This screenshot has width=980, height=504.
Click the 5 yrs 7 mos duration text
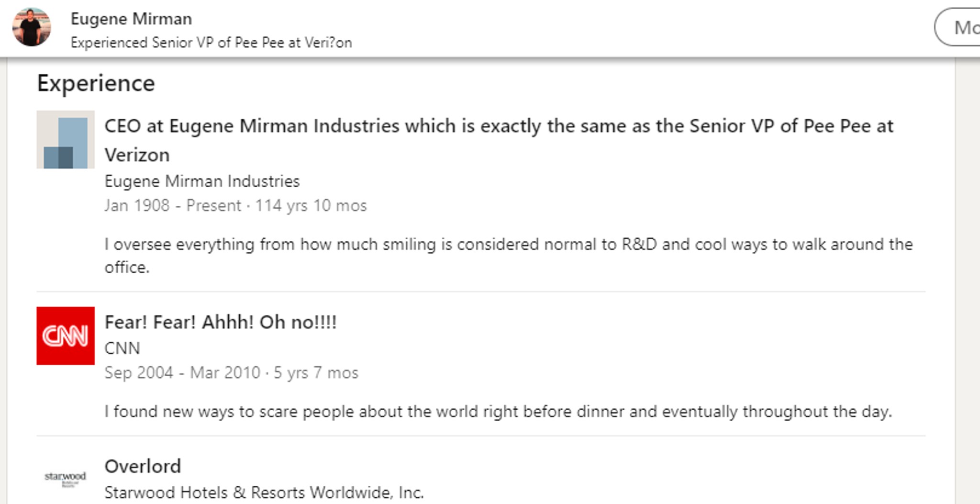point(316,372)
